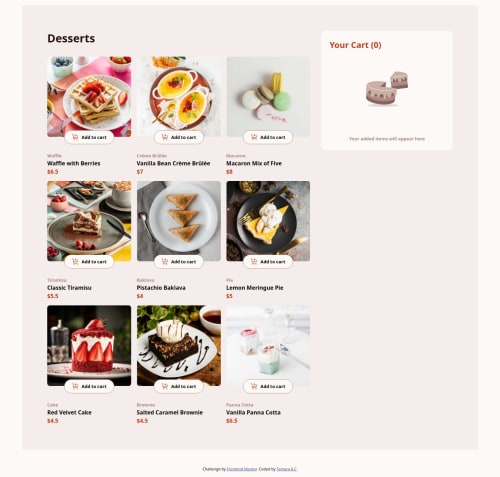Open the Frontend Mentor link

pos(242,469)
